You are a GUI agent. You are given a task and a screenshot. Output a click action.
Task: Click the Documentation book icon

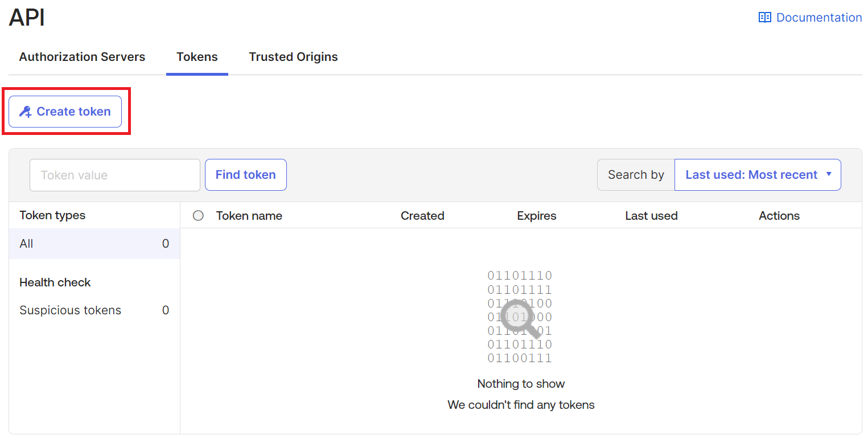[x=764, y=18]
